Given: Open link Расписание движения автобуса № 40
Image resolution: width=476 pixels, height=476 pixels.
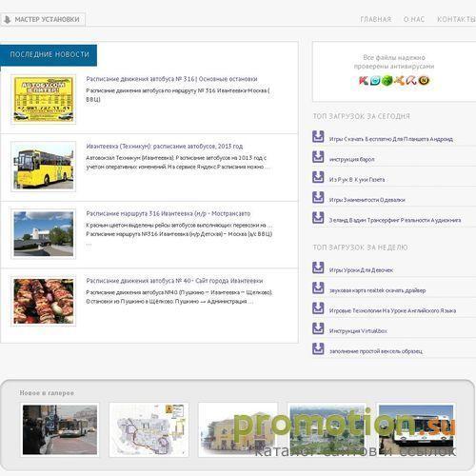Looking at the screenshot, I should pyautogui.click(x=174, y=281).
